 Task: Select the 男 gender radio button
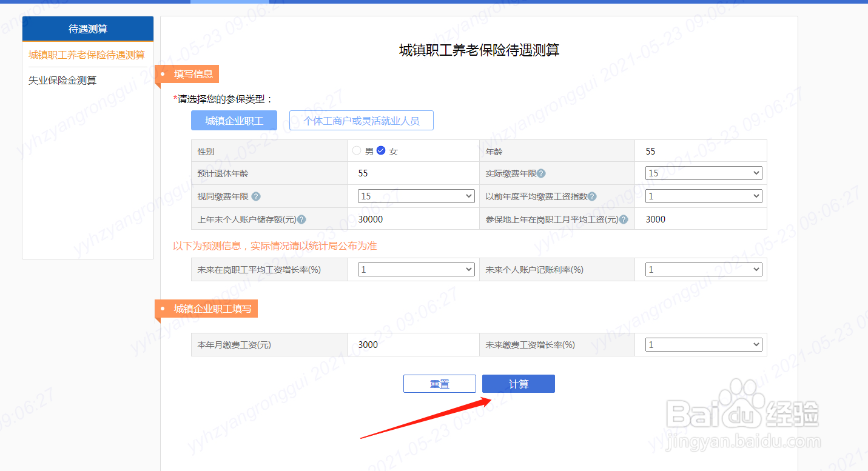click(x=357, y=151)
